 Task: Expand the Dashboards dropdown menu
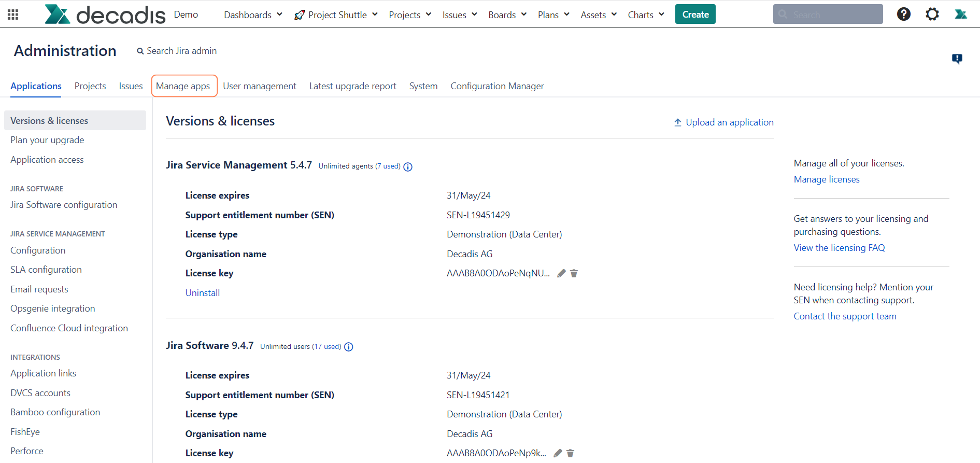tap(253, 15)
